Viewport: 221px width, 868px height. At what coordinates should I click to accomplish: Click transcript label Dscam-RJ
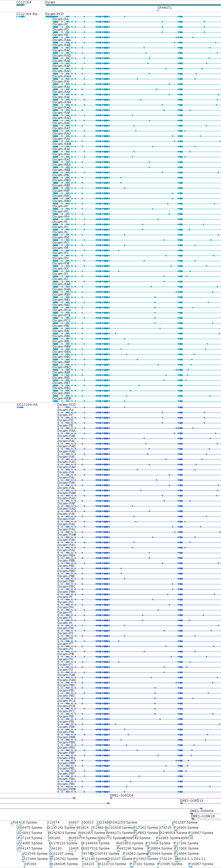pyautogui.click(x=60, y=227)
